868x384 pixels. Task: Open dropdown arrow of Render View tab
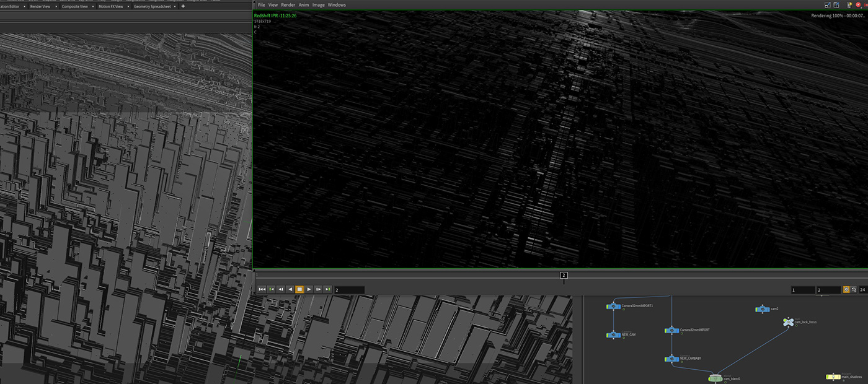(x=56, y=6)
